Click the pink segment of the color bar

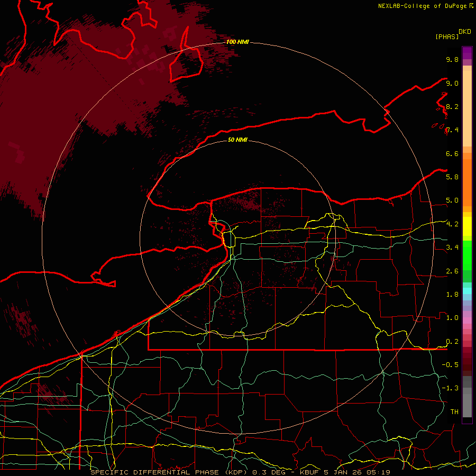(467, 321)
